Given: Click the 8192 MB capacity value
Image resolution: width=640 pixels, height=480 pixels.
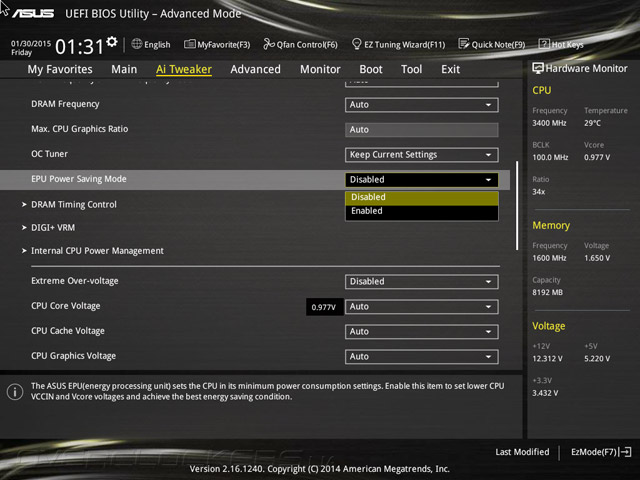Looking at the screenshot, I should coord(547,292).
